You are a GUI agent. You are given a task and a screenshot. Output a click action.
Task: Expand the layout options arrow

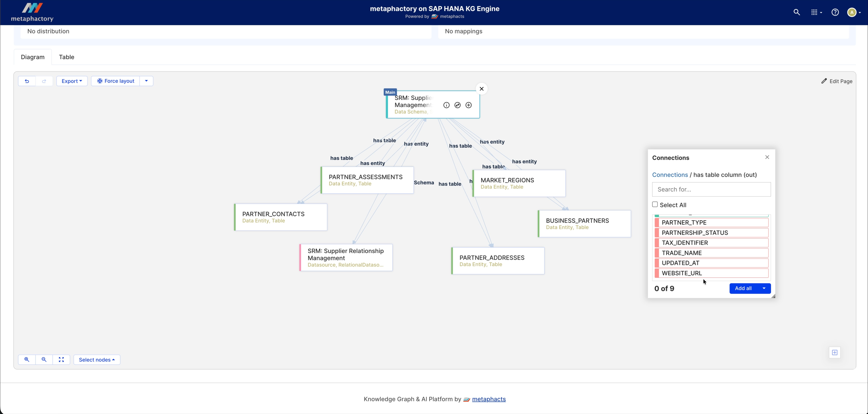(x=146, y=81)
